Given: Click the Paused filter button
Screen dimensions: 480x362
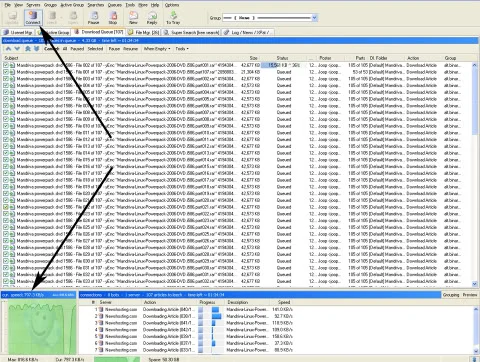Looking at the screenshot, I should coord(77,49).
